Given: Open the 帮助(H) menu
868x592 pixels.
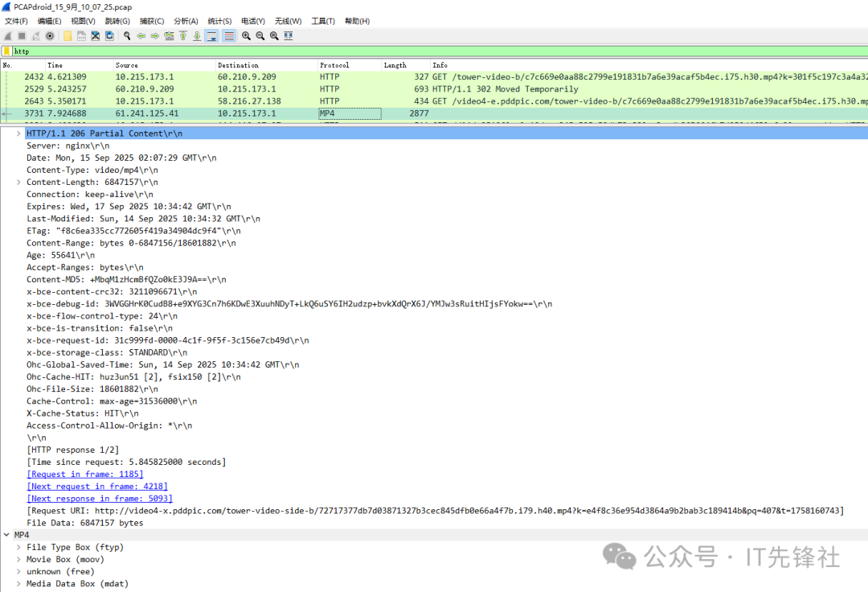Looking at the screenshot, I should tap(357, 21).
